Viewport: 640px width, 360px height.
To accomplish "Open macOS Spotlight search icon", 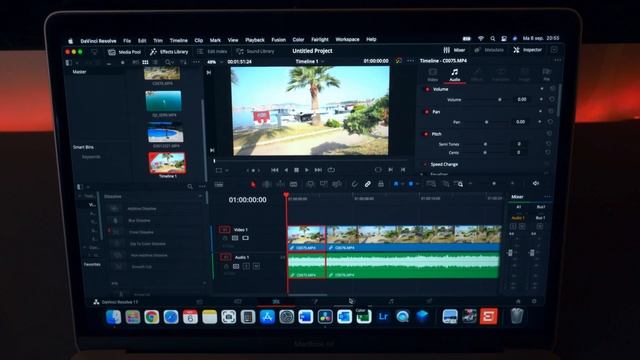I will (x=493, y=39).
